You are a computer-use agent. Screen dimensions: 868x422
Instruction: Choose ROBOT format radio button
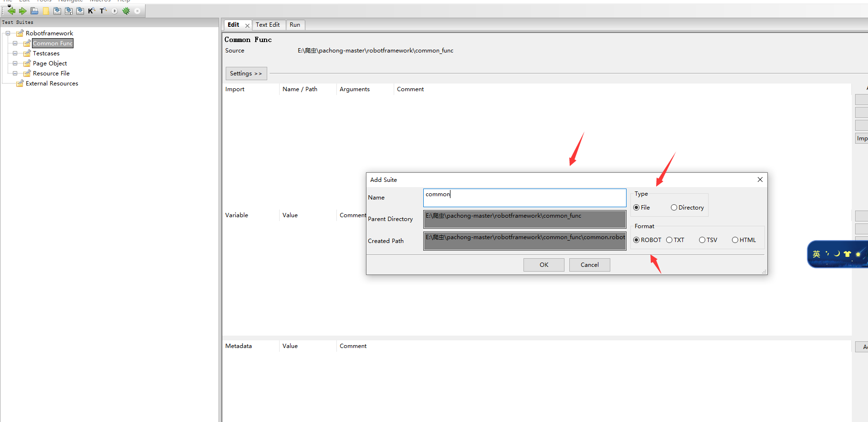636,240
